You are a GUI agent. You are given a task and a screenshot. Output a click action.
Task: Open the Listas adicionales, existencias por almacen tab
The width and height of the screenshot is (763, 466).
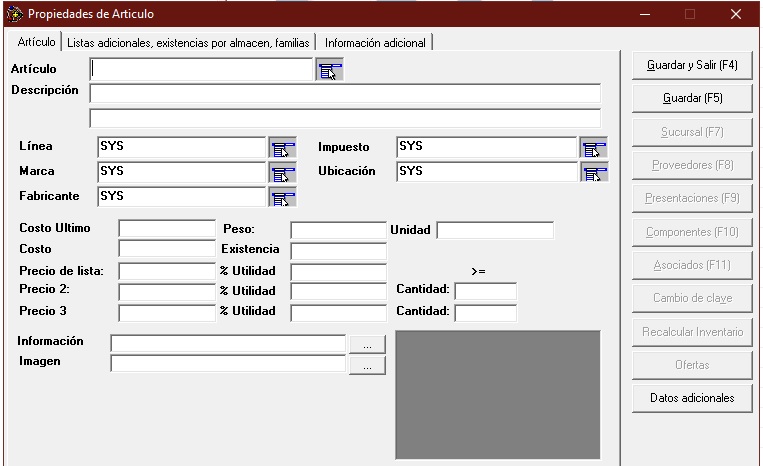(x=189, y=43)
